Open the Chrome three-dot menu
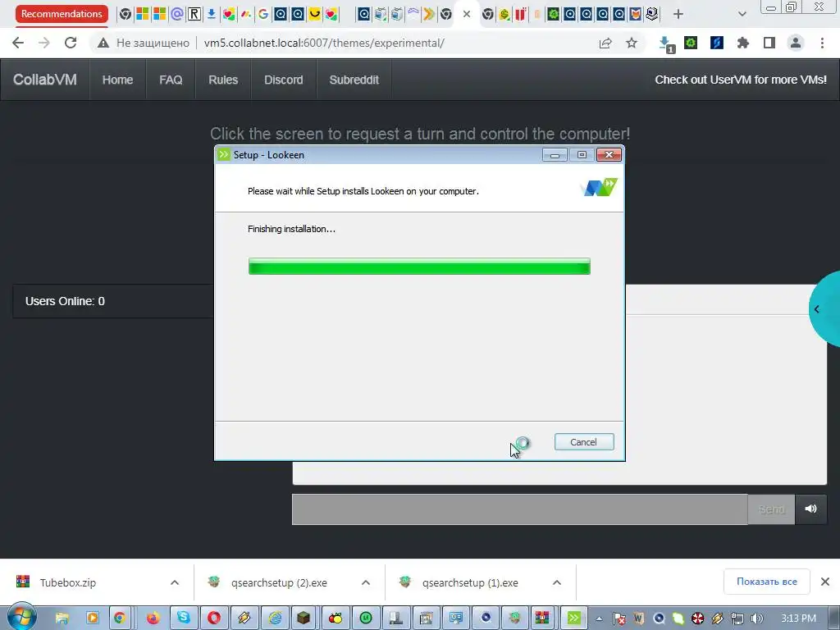The width and height of the screenshot is (840, 630). coord(822,43)
